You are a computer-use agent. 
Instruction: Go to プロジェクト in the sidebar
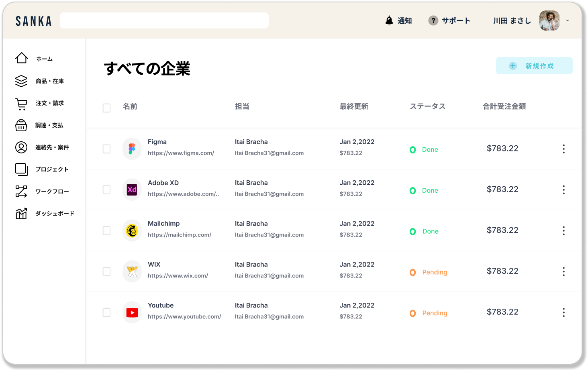click(x=52, y=169)
